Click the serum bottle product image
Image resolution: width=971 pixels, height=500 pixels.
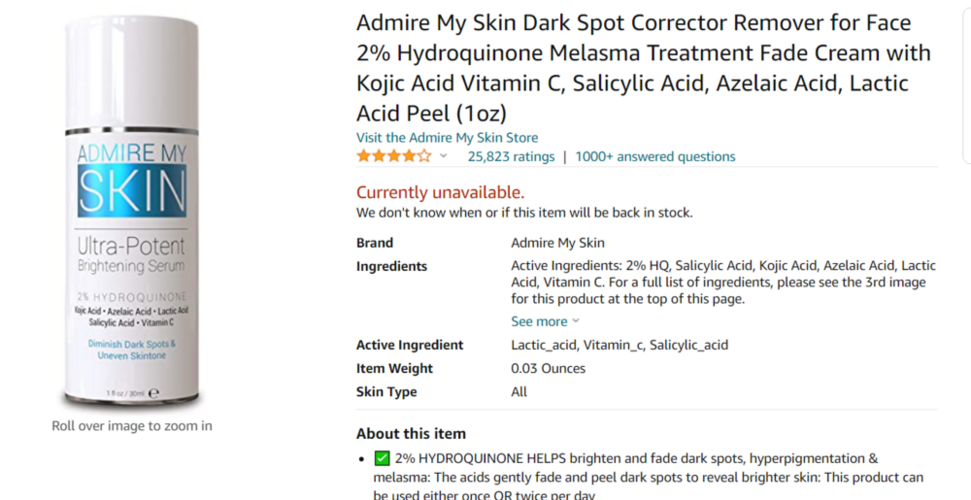(x=131, y=212)
